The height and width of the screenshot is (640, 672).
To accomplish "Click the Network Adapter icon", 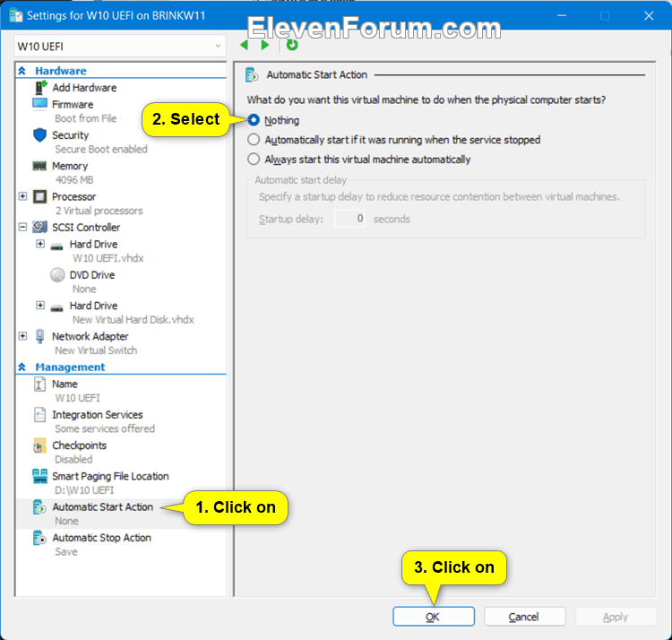I will (x=39, y=336).
